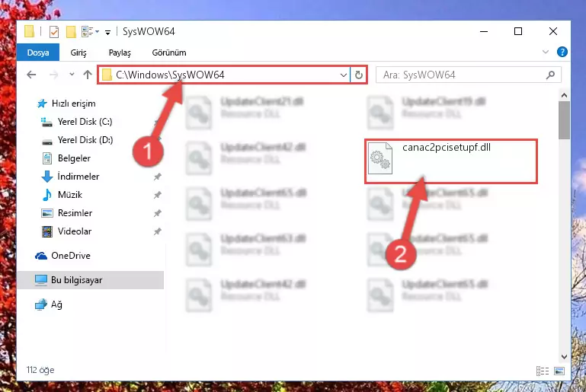Click the 112 öğe item count

click(40, 370)
